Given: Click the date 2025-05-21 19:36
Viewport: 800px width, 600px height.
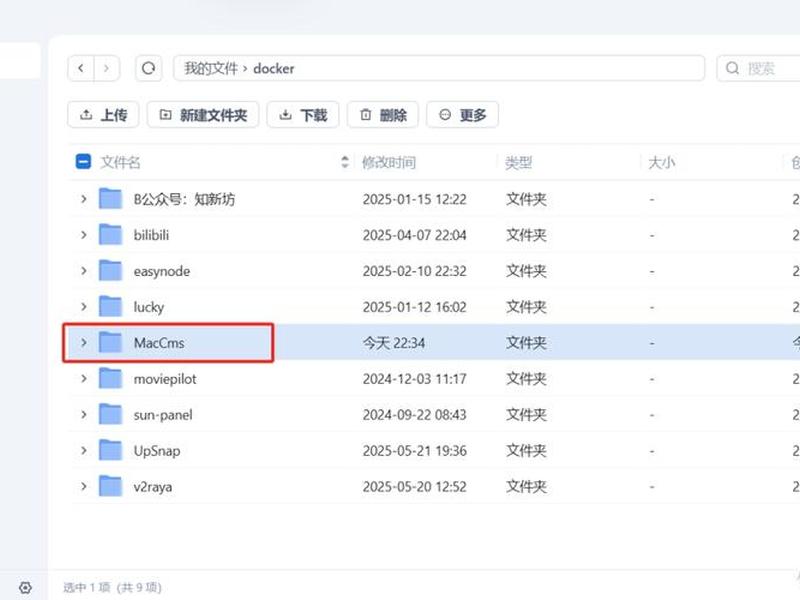Looking at the screenshot, I should 414,451.
